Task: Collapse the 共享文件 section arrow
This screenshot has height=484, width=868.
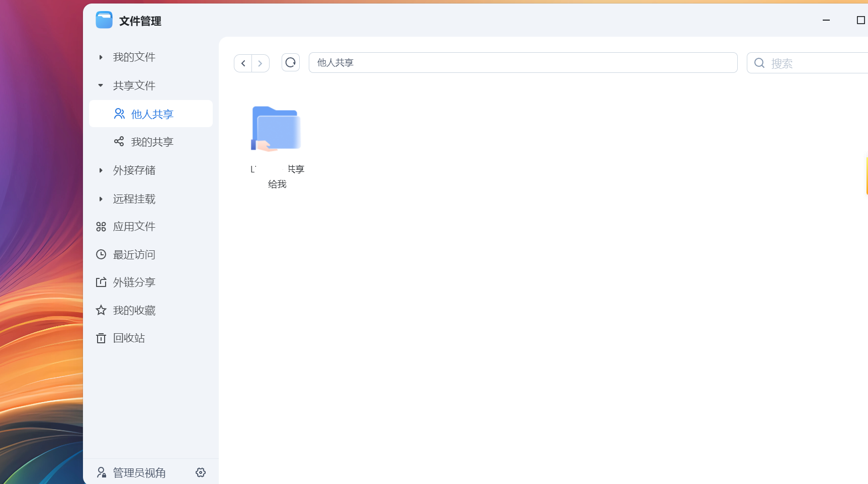Action: tap(101, 85)
